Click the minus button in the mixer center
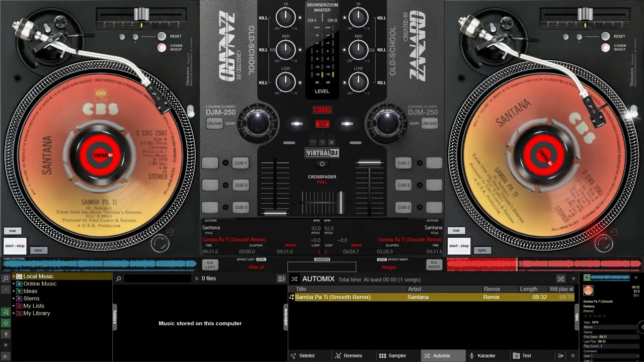644x362 pixels. [x=312, y=143]
